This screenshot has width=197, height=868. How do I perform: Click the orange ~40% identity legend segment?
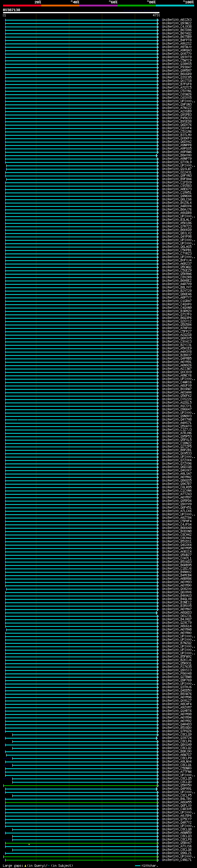[x=60, y=6]
